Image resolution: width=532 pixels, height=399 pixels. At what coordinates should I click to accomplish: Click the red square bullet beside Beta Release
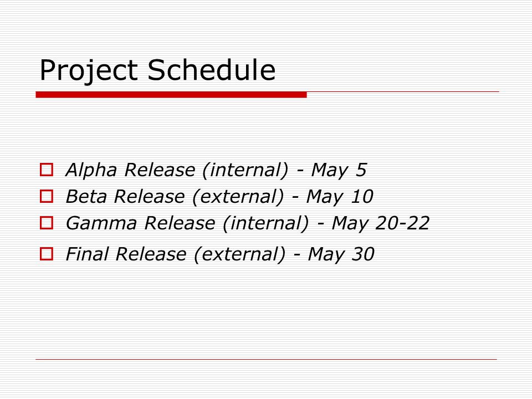(47, 196)
